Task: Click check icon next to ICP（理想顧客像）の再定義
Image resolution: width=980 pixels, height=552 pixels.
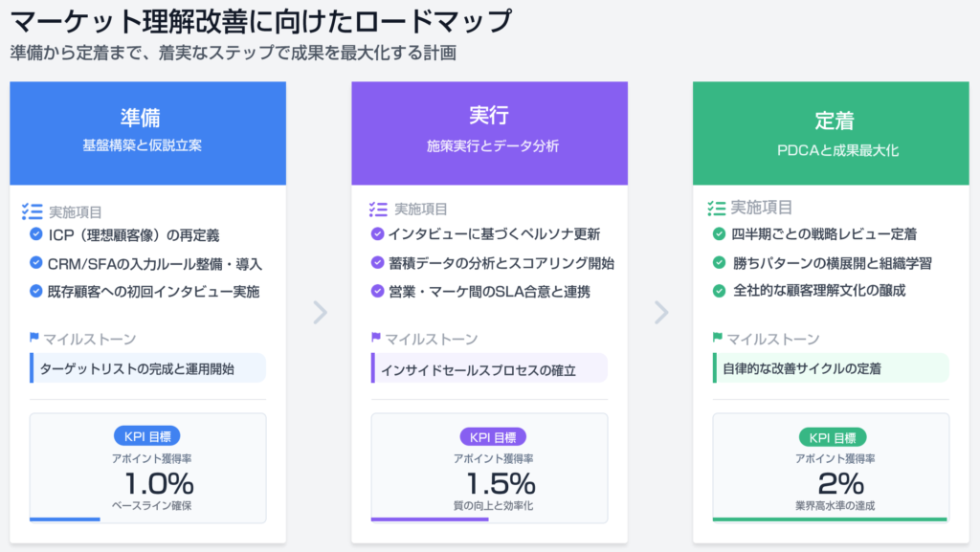Action: (36, 234)
